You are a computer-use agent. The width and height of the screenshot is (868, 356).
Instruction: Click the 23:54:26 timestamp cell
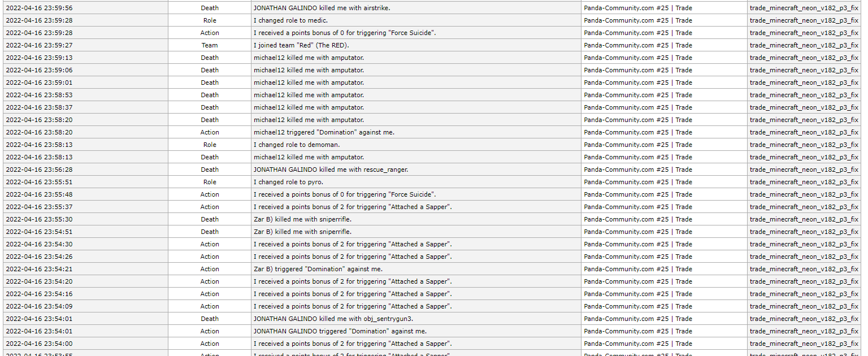tap(39, 257)
